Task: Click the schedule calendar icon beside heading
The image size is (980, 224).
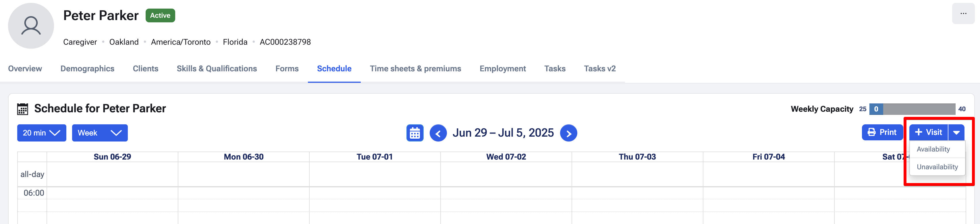Action: pyautogui.click(x=22, y=109)
